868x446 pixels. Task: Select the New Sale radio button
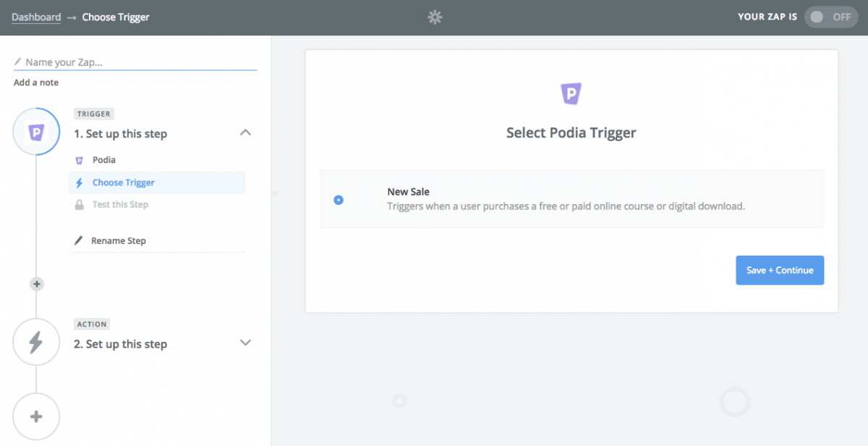339,200
